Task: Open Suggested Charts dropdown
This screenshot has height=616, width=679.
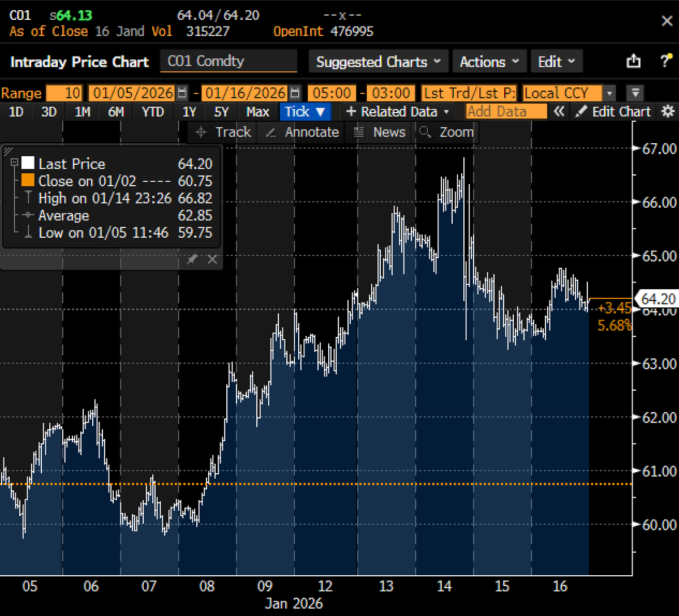Action: pos(379,62)
